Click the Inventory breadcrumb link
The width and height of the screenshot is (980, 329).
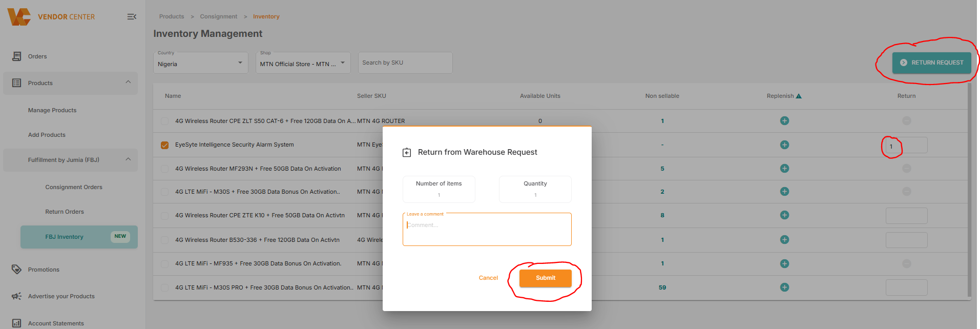pyautogui.click(x=266, y=16)
